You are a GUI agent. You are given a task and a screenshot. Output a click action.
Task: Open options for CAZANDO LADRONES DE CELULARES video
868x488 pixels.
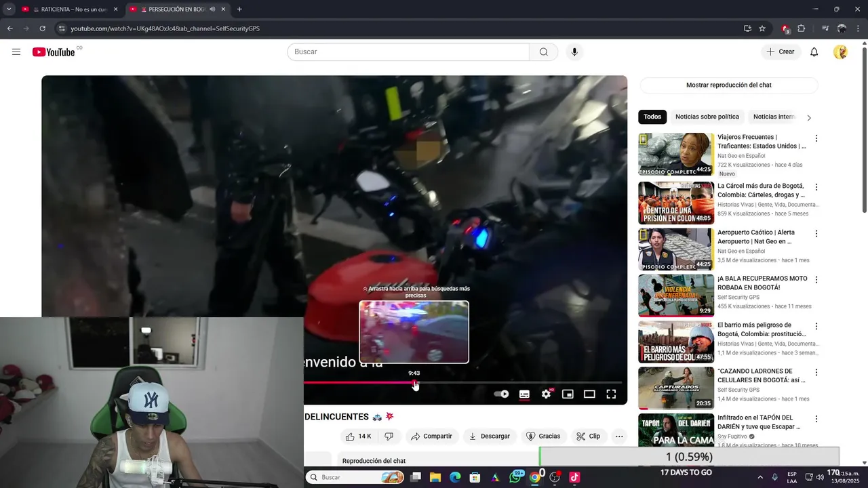click(816, 373)
